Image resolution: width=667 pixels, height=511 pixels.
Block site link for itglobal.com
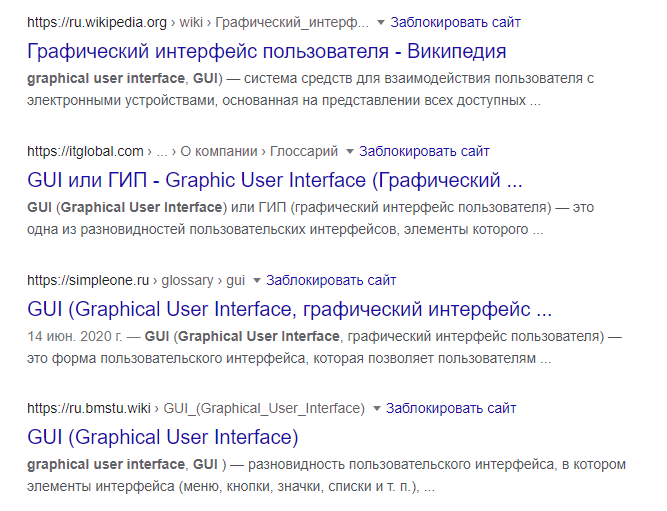(424, 151)
